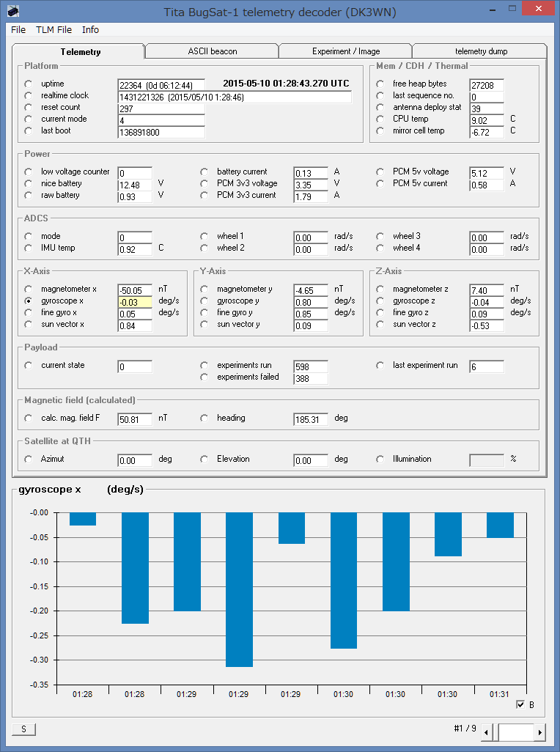Select the realtime clock radio button
560x752 pixels.
point(29,95)
